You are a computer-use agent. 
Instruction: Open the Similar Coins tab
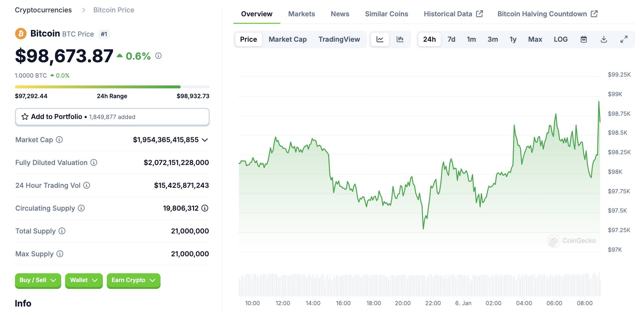point(386,14)
